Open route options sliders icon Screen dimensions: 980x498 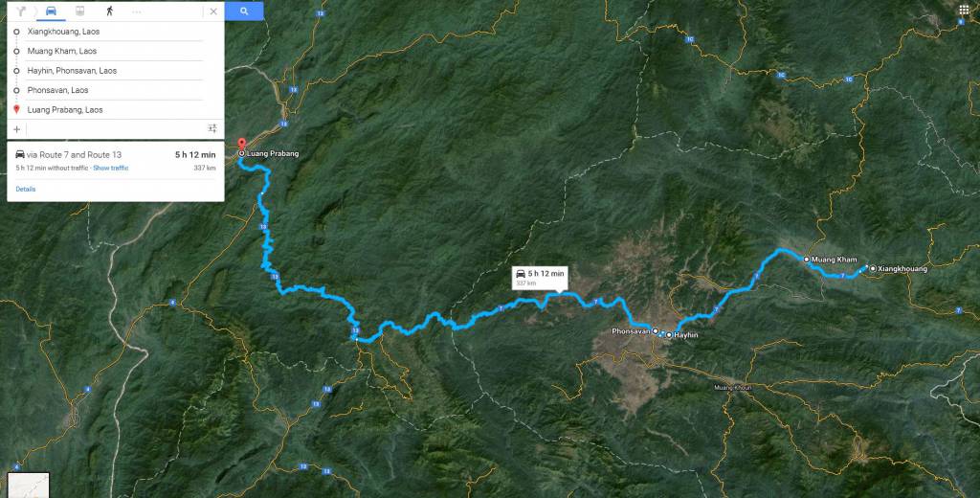pos(212,129)
